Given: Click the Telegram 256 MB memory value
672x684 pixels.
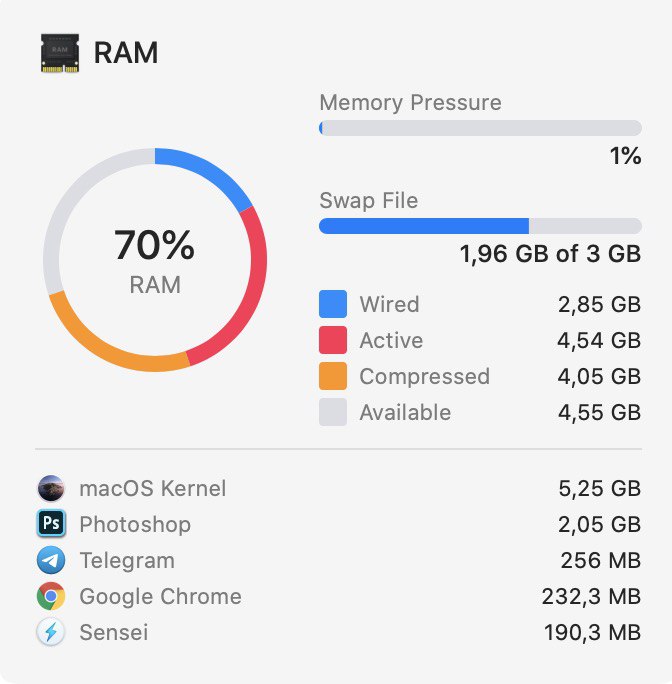Looking at the screenshot, I should [x=600, y=560].
